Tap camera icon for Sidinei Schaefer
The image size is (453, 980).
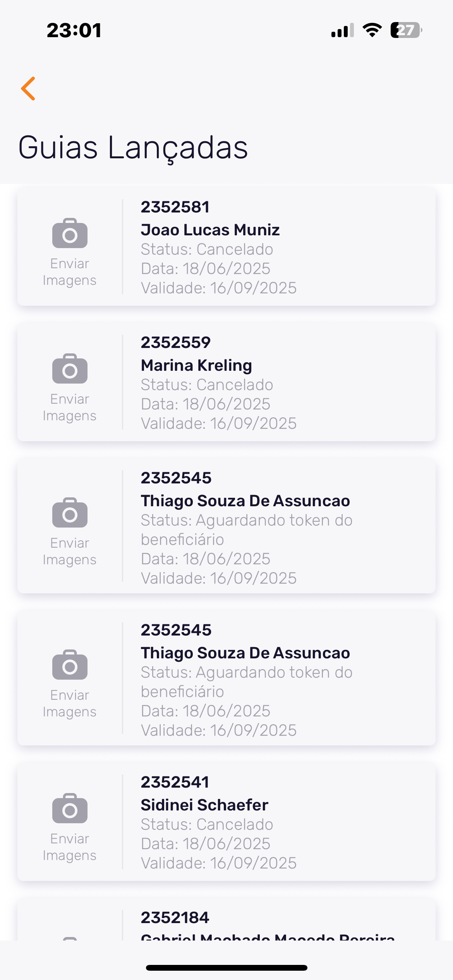70,809
